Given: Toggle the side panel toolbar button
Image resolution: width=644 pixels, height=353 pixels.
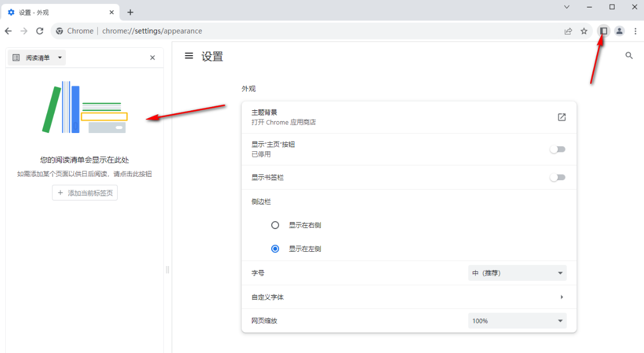Looking at the screenshot, I should (603, 31).
